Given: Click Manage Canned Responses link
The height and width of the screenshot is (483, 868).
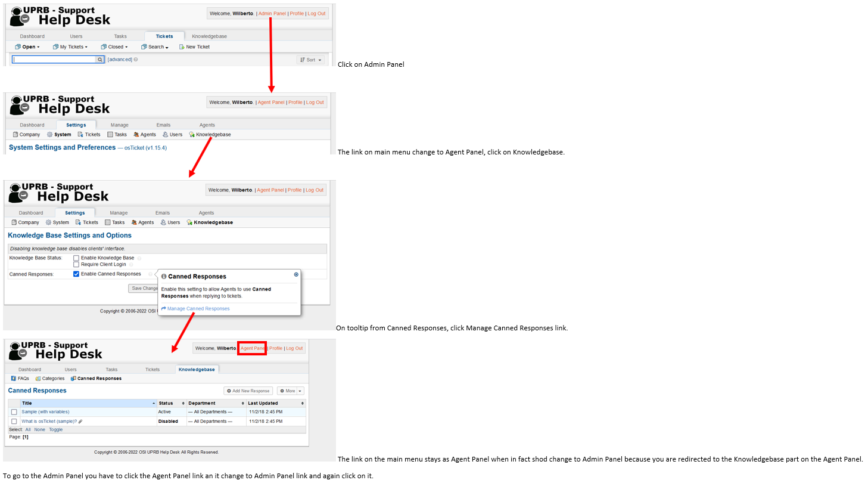Looking at the screenshot, I should point(198,309).
